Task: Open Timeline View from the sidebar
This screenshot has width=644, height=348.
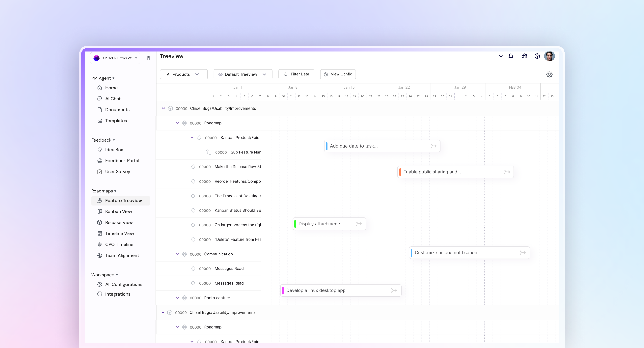Action: coord(119,233)
